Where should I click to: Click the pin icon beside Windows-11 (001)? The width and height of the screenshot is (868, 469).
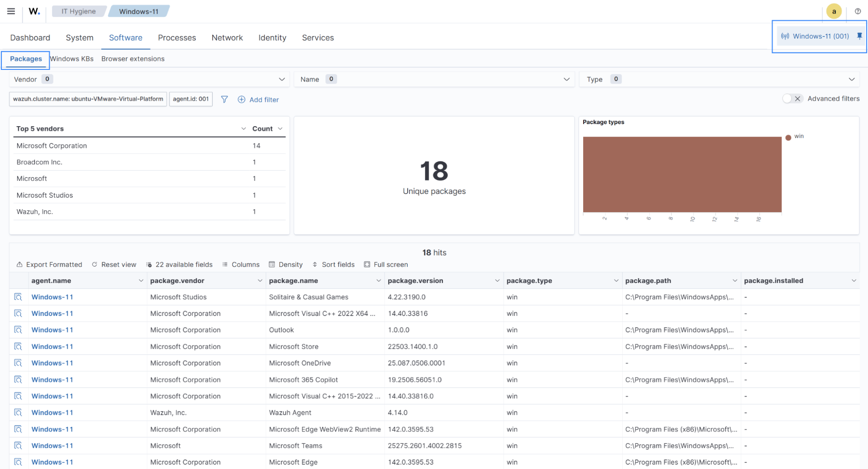tap(859, 36)
